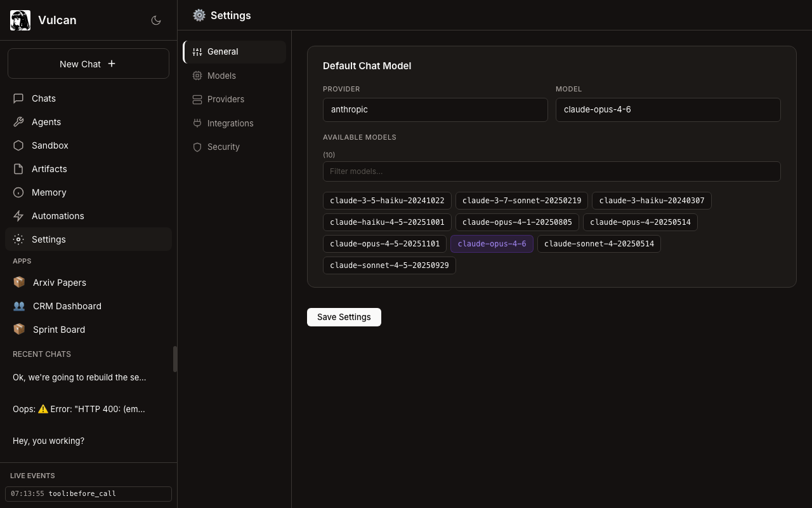This screenshot has height=508, width=812.
Task: Select the claude-sonnet-4-5-20250929 model chip
Action: tap(389, 265)
